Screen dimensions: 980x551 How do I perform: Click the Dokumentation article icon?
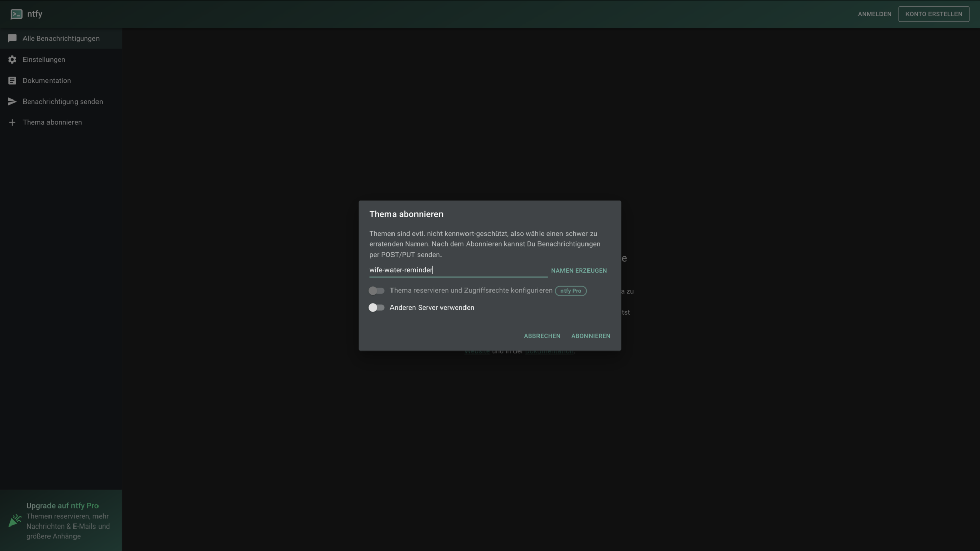12,81
